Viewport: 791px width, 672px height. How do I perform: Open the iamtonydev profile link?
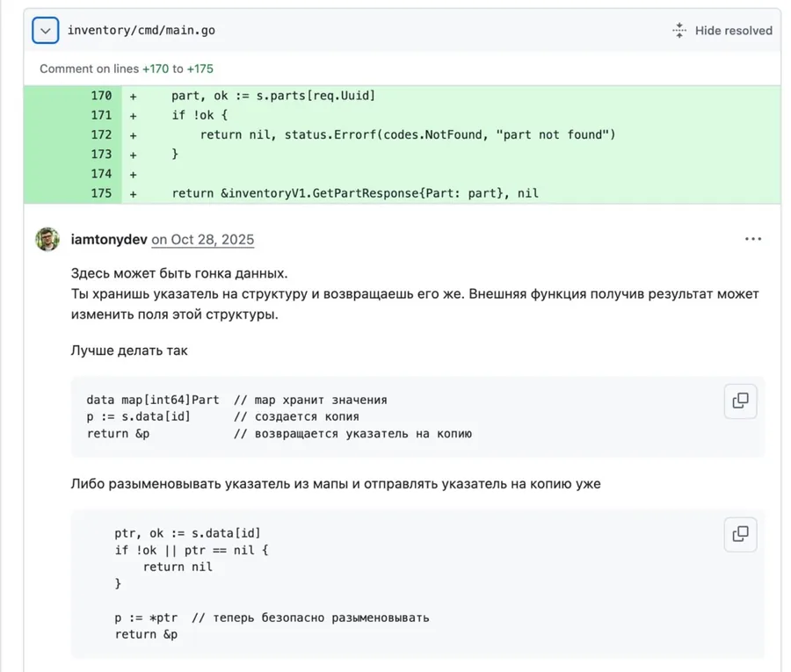tap(109, 240)
